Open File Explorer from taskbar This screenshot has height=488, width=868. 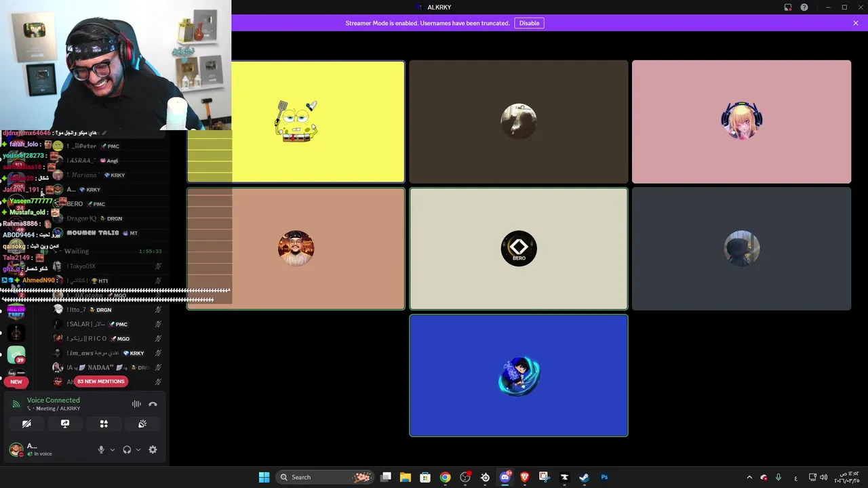point(406,477)
